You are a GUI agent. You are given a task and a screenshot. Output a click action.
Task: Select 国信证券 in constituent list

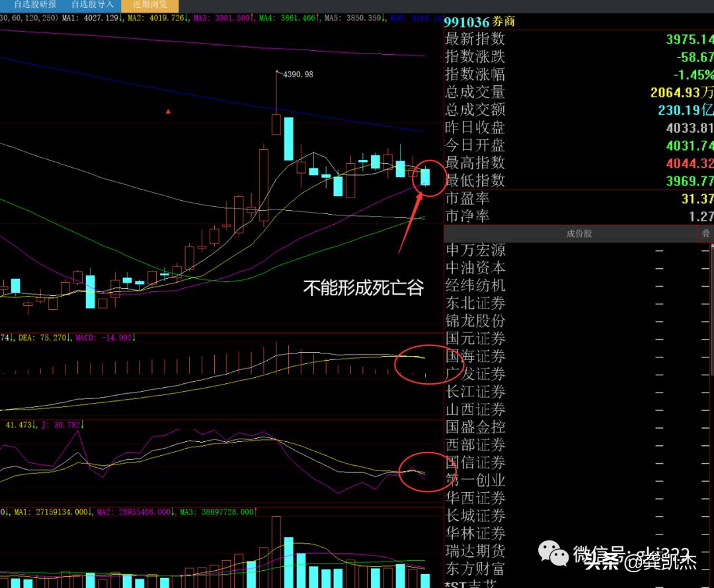pyautogui.click(x=475, y=462)
